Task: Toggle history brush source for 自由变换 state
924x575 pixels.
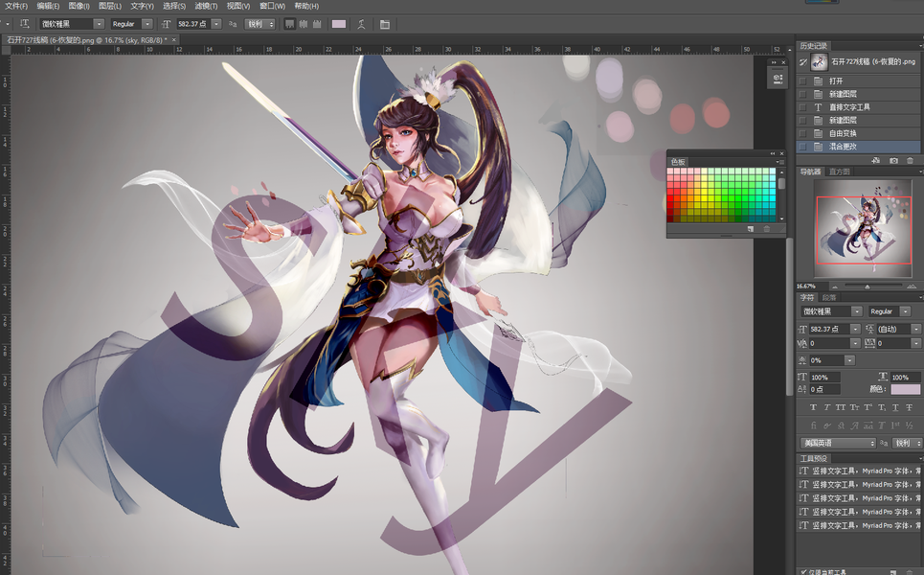Action: click(x=802, y=133)
